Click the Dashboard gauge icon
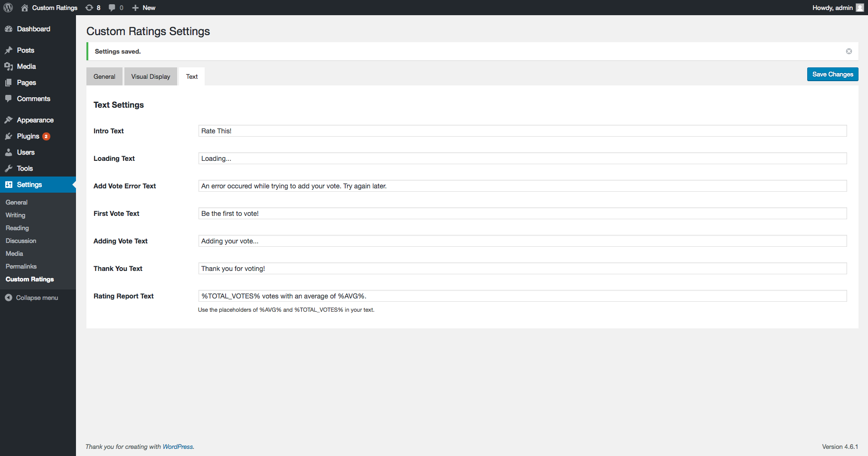This screenshot has height=456, width=868. click(9, 29)
